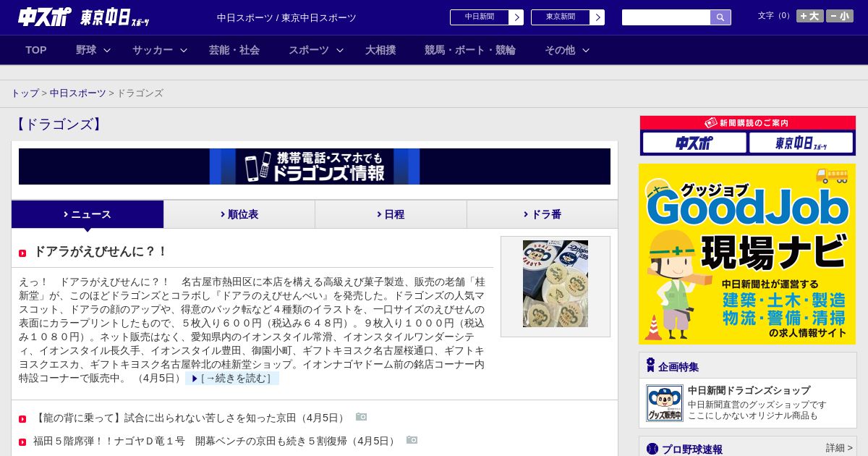868x456 pixels.
Task: Open 大相撲 section
Action: [x=380, y=50]
